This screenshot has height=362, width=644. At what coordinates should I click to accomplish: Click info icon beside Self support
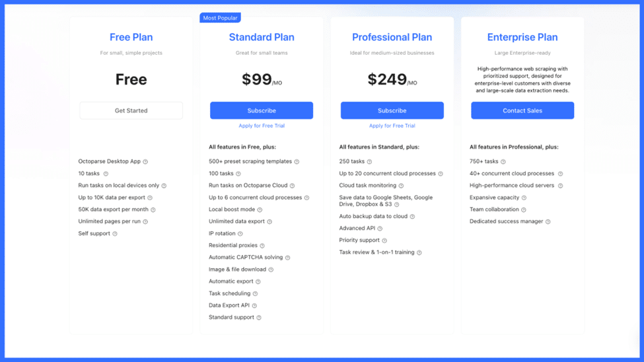(x=115, y=234)
